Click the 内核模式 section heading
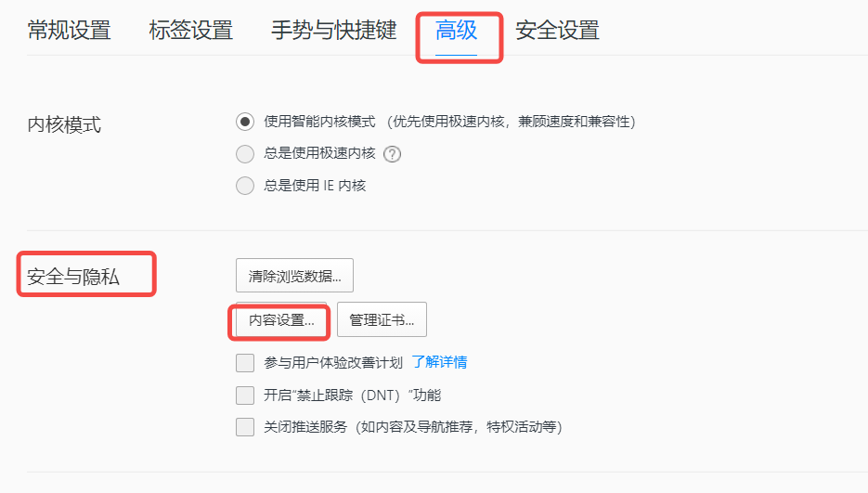 tap(64, 124)
